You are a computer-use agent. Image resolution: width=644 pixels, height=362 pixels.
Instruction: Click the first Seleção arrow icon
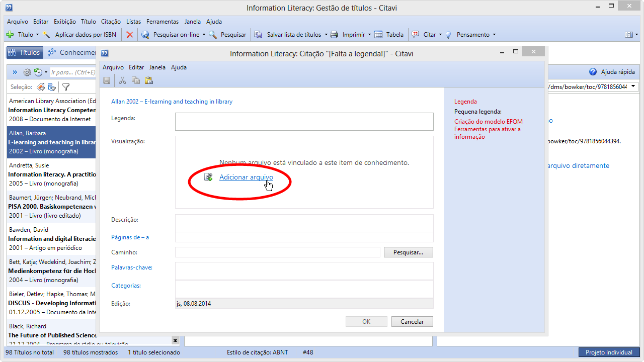click(x=41, y=87)
